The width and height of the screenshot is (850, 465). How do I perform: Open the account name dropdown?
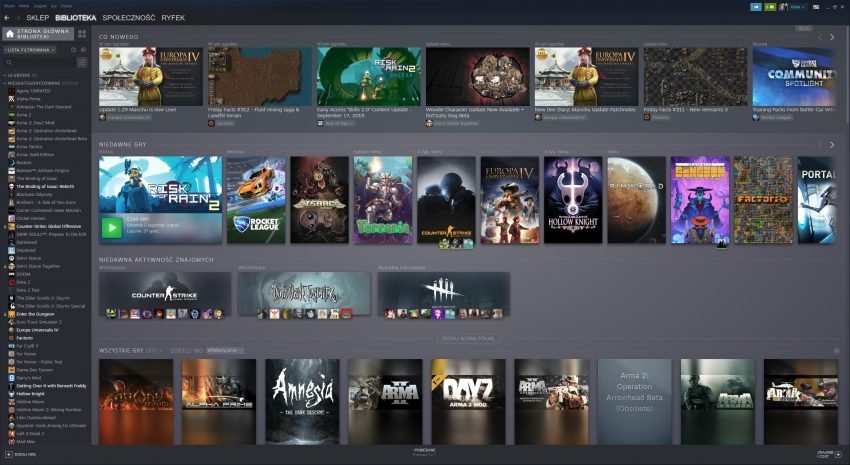(x=797, y=7)
